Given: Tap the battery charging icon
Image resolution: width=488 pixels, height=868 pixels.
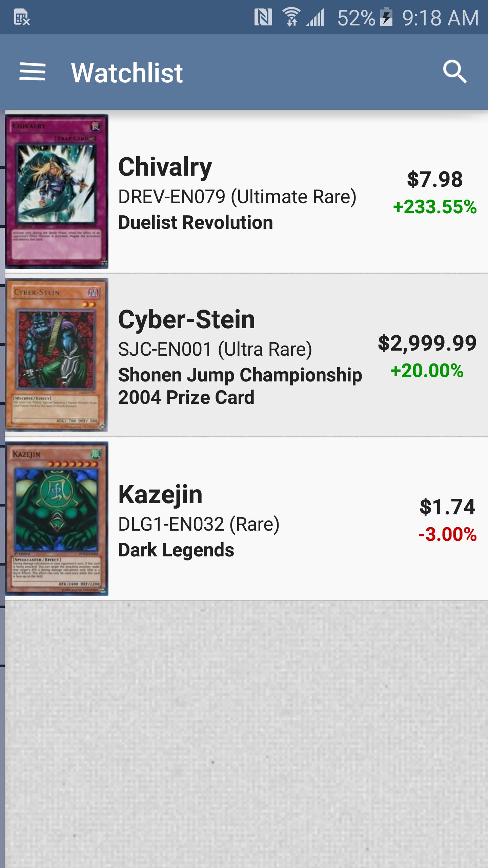Looking at the screenshot, I should coord(386,17).
